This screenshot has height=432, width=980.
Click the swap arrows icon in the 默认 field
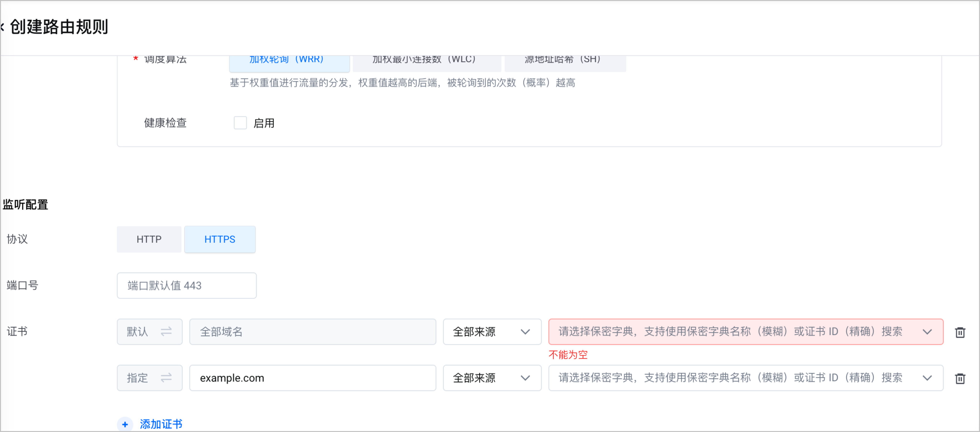coord(166,331)
